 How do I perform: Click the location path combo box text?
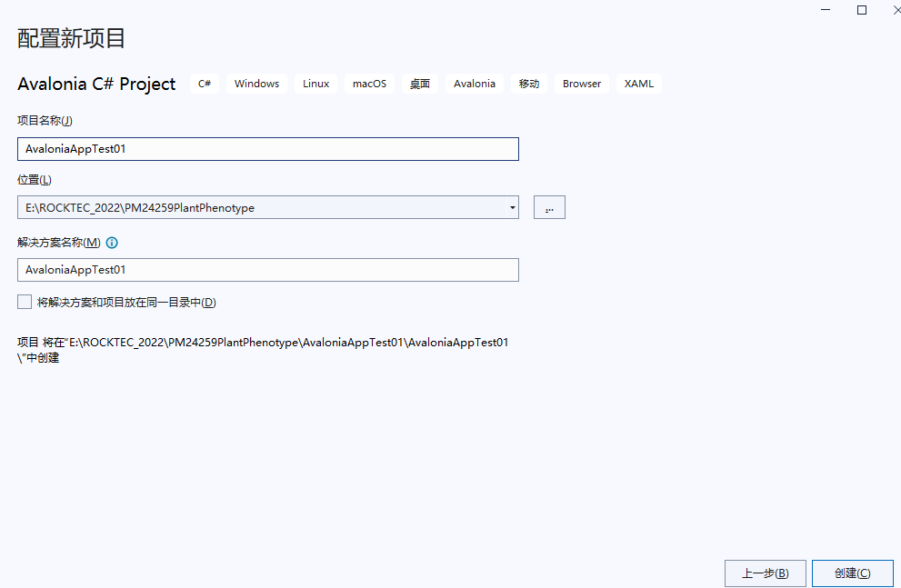(x=140, y=208)
